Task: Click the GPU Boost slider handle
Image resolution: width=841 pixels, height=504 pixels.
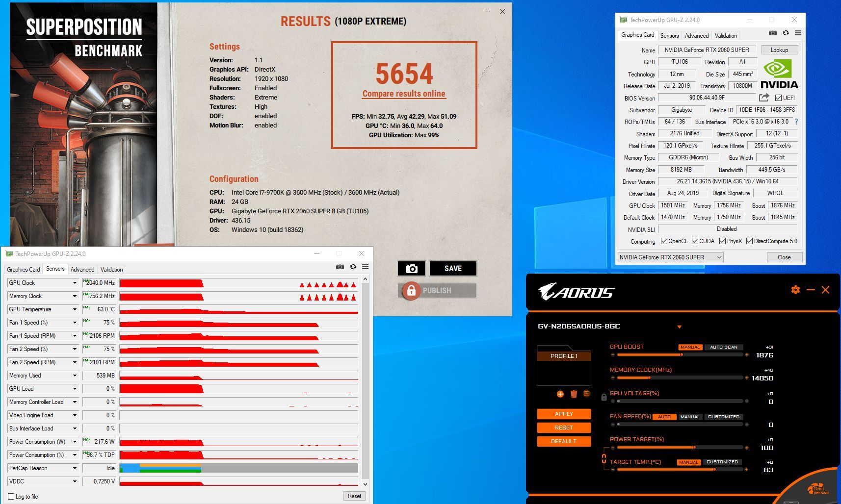Action: click(682, 354)
